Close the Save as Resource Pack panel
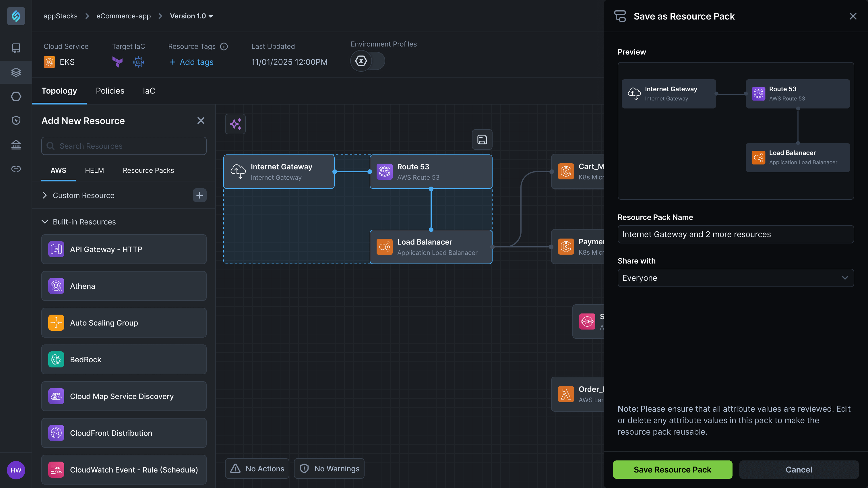 (853, 16)
